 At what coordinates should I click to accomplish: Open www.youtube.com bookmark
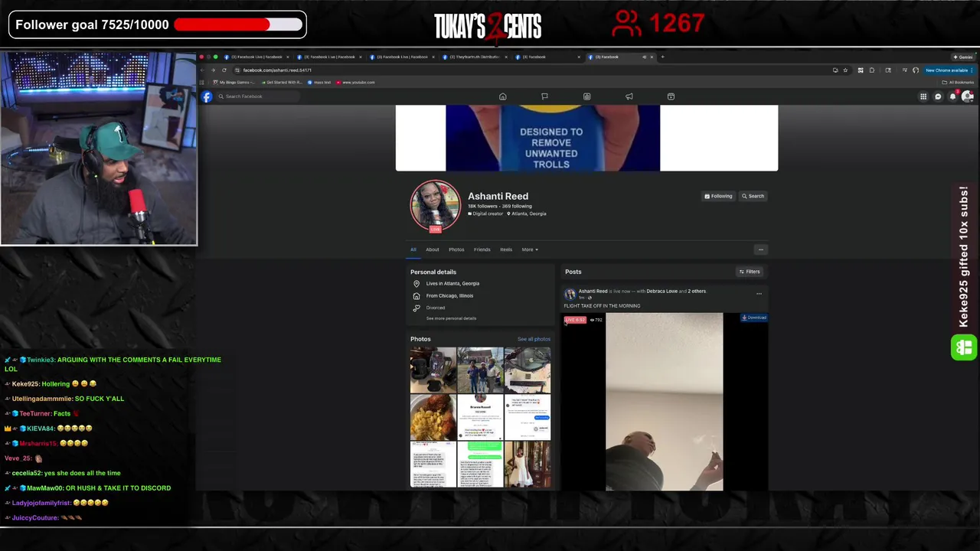pyautogui.click(x=356, y=82)
